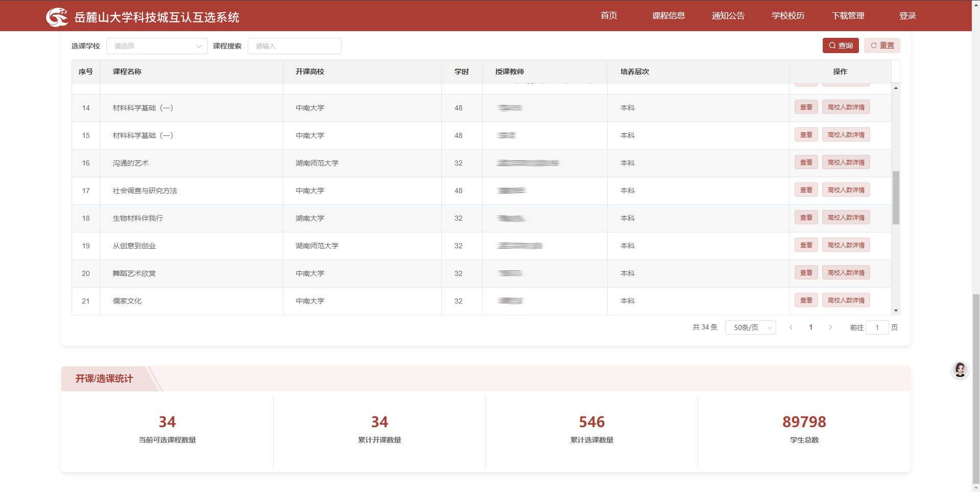Expand the 50条/页 page size selector
980x492 pixels.
coord(750,327)
